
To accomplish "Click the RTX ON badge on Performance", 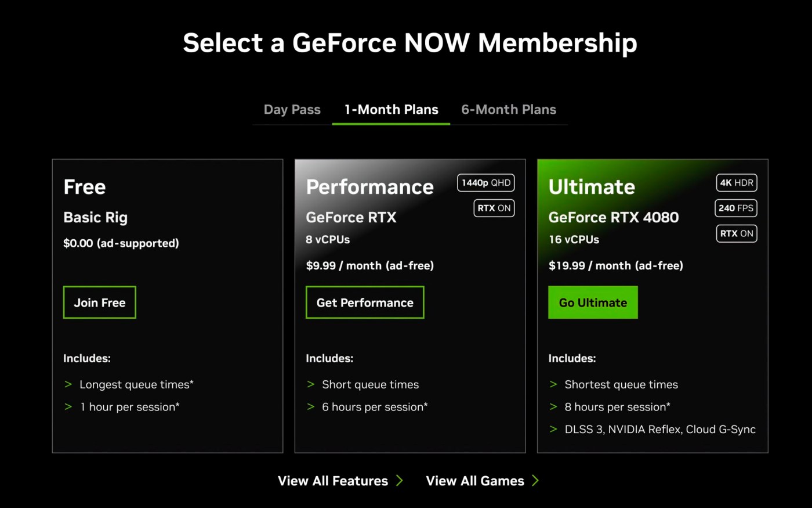I will [494, 208].
